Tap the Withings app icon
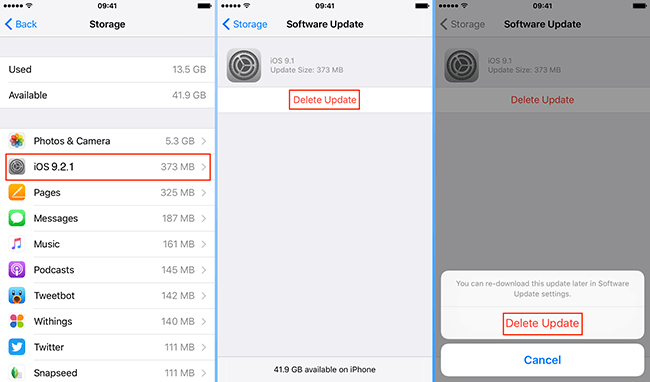650x382 pixels. coord(17,321)
